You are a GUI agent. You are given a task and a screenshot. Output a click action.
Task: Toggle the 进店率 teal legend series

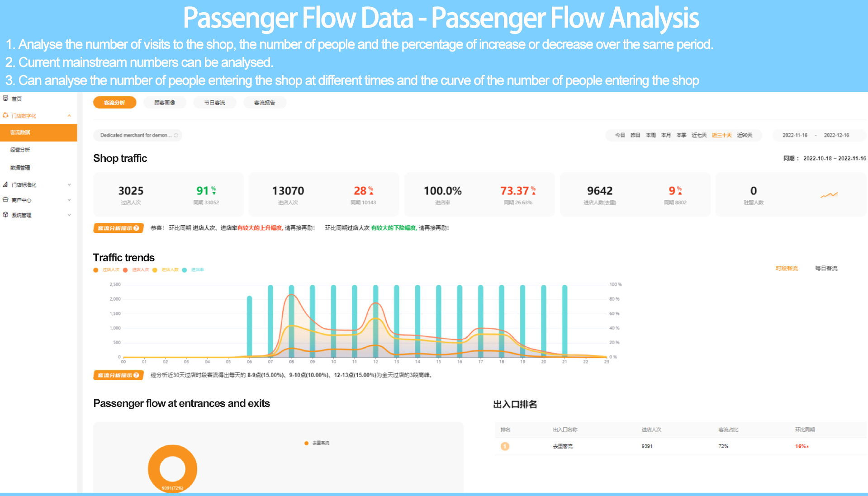[x=193, y=270]
